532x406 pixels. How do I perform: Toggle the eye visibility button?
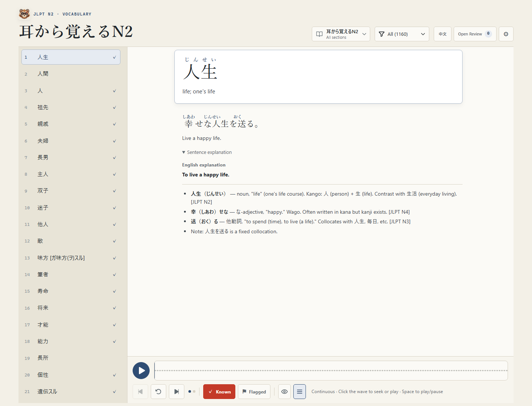point(284,392)
